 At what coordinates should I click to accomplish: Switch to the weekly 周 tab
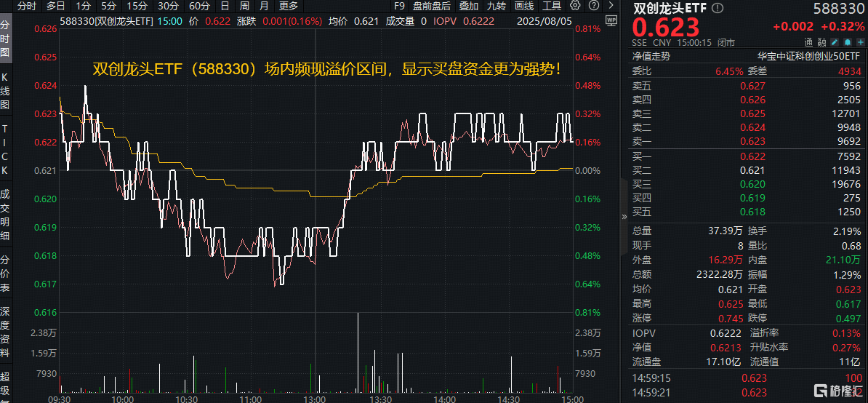[244, 6]
